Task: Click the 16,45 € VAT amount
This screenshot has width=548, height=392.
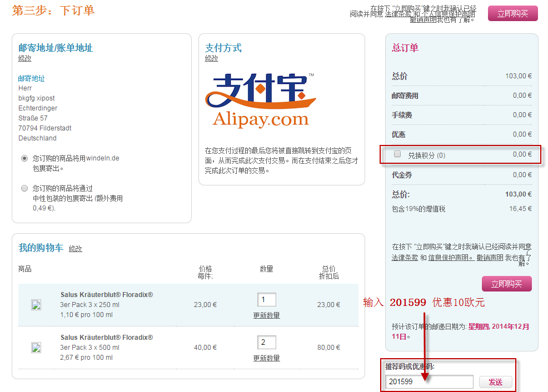Action: [520, 209]
